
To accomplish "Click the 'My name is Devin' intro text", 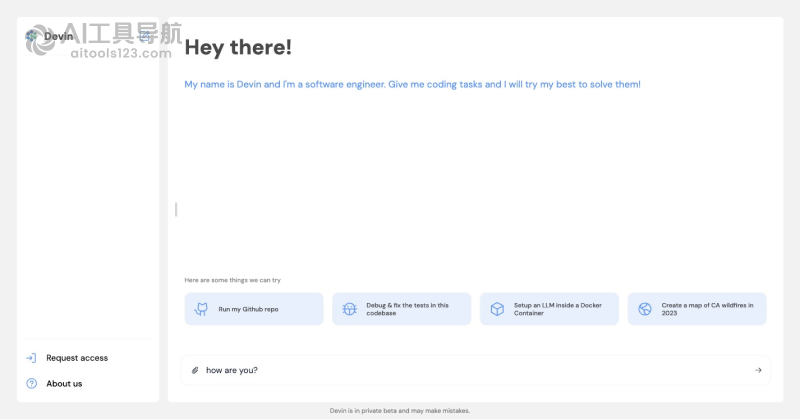I will point(412,84).
